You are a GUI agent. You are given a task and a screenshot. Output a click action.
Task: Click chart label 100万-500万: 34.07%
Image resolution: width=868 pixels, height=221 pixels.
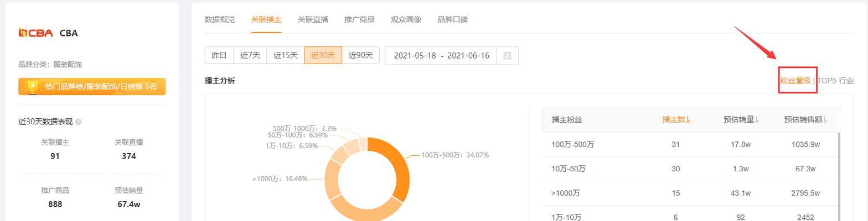pyautogui.click(x=455, y=155)
